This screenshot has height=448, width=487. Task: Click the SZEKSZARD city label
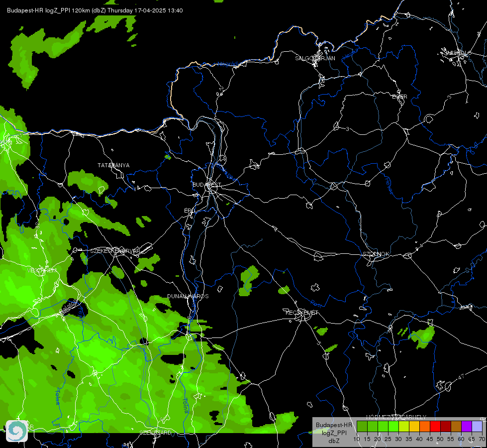click(155, 433)
